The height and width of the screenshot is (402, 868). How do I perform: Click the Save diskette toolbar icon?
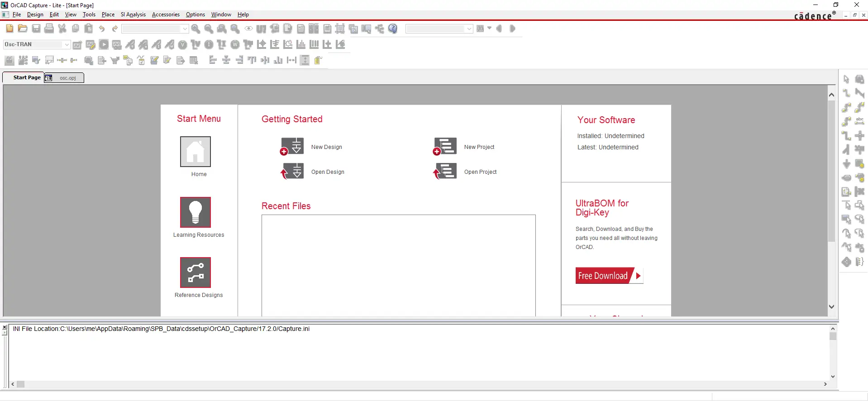pyautogui.click(x=36, y=29)
